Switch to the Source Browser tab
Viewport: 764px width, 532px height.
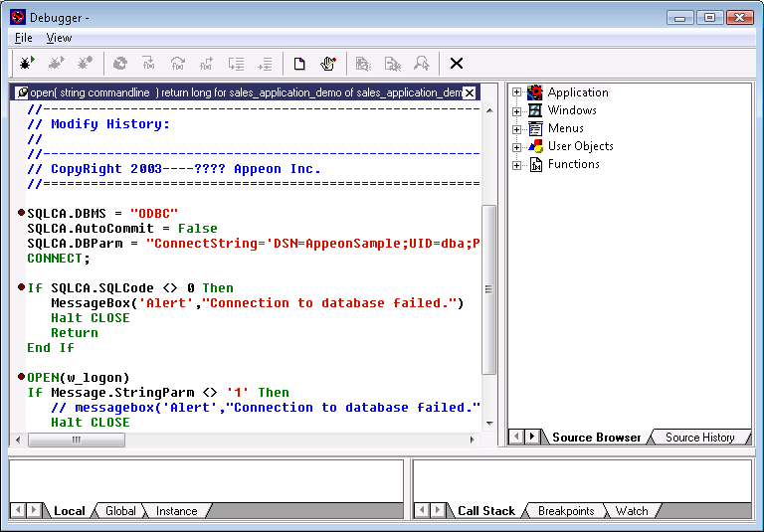point(597,438)
